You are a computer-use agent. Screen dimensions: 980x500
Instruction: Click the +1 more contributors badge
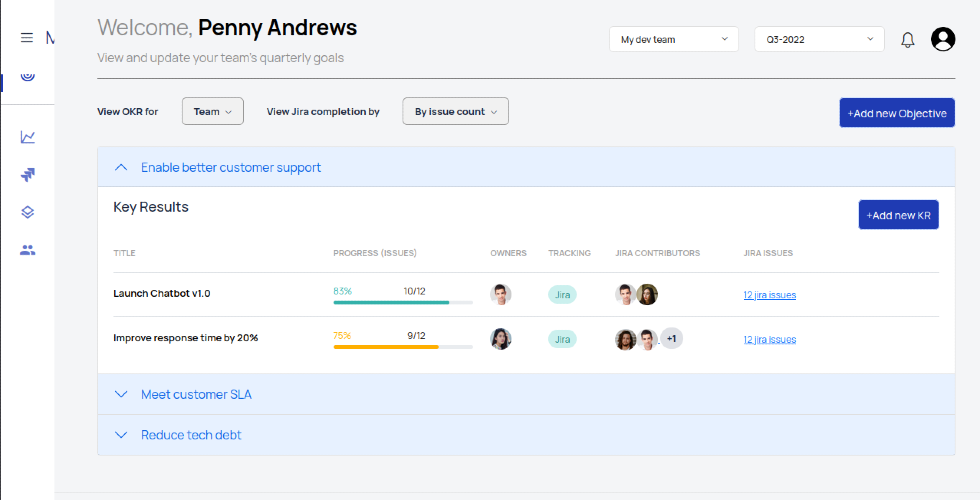tap(671, 339)
